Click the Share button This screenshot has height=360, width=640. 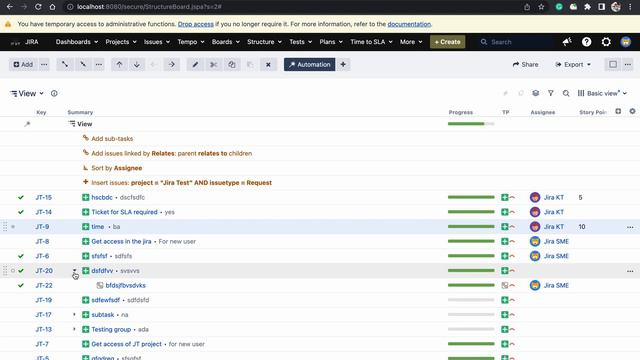click(x=525, y=64)
